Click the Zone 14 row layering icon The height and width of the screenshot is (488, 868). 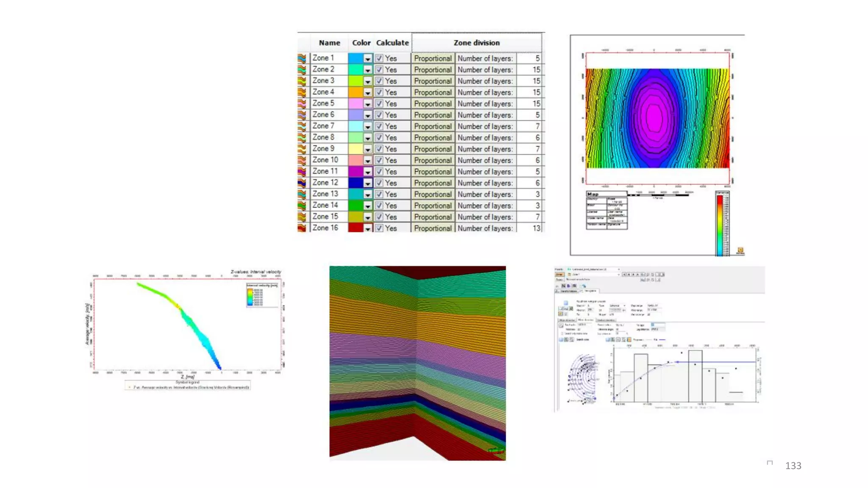coord(302,205)
